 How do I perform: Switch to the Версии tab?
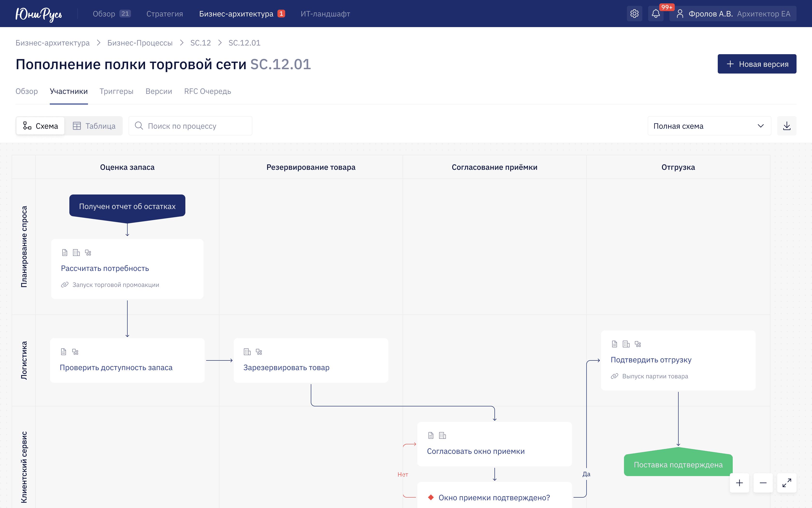point(159,91)
